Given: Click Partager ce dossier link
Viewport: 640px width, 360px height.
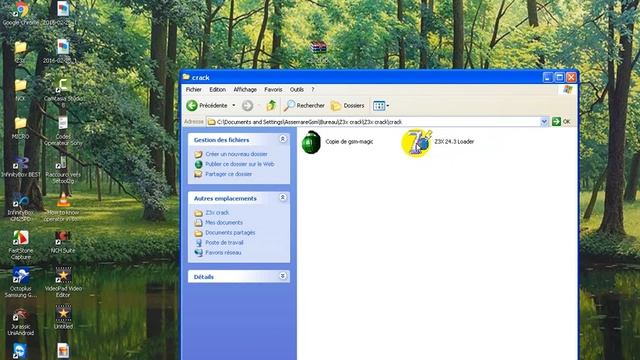Looking at the screenshot, I should pos(229,174).
